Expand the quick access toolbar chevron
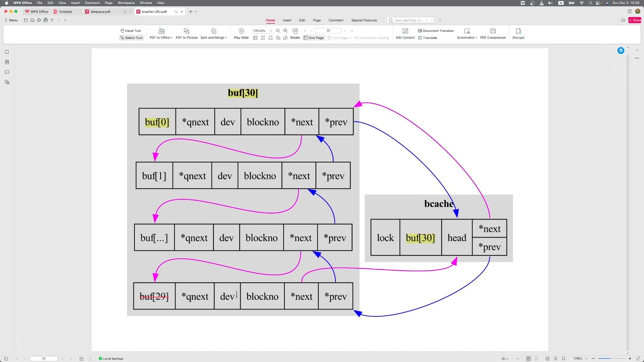Screen dimensions: 644x362 [x=65, y=20]
